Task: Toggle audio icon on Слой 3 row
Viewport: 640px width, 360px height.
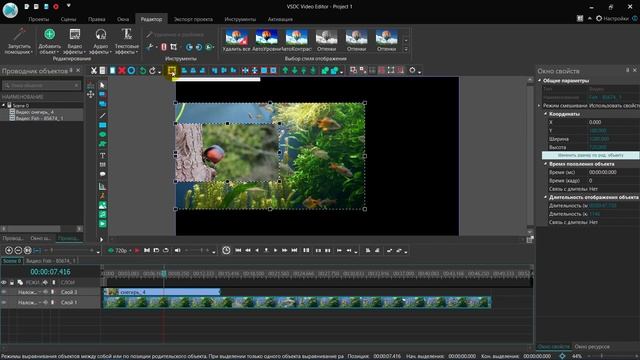Action: (x=45, y=292)
